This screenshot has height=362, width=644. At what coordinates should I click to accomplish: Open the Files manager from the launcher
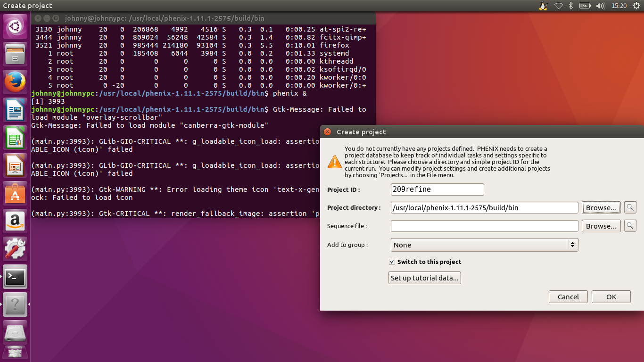click(15, 55)
